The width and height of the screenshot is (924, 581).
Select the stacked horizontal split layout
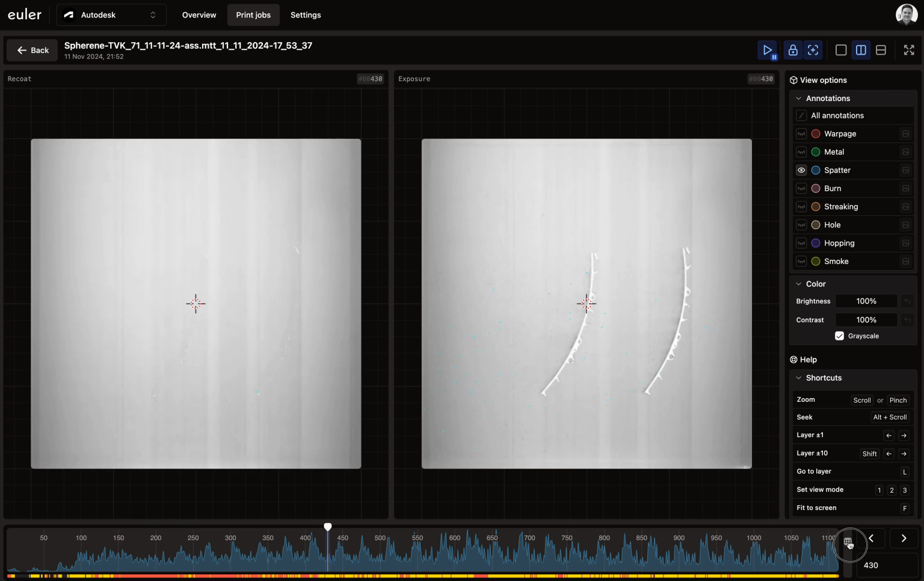click(x=881, y=51)
